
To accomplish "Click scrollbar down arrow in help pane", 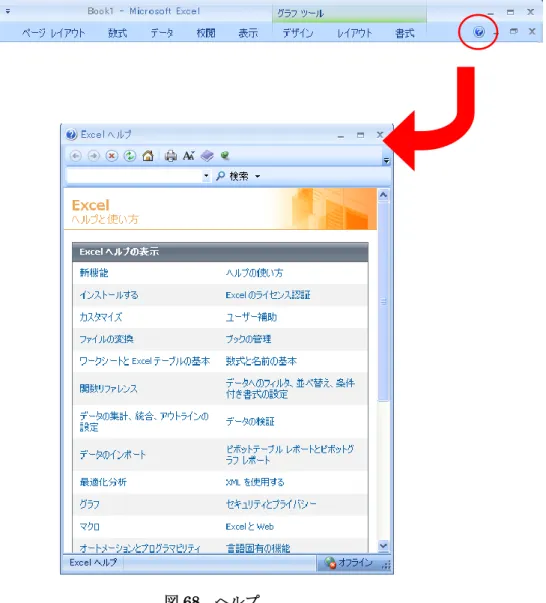I will (x=383, y=546).
